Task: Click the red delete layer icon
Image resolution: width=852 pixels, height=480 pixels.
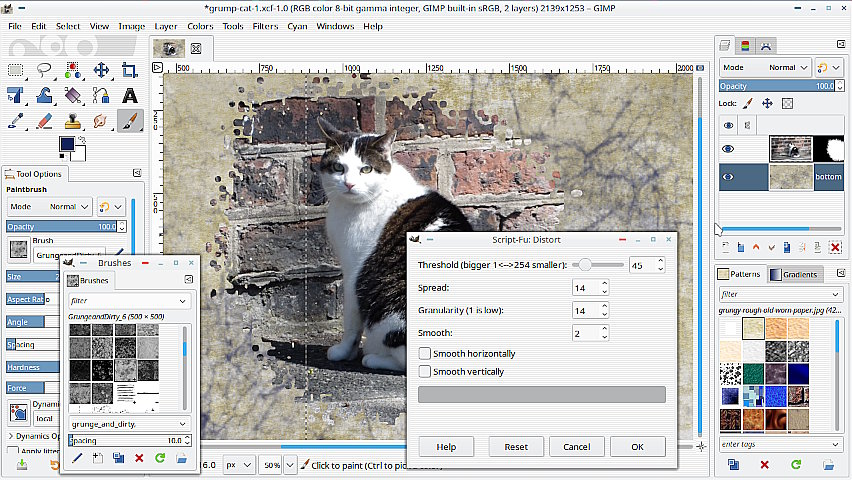Action: (x=835, y=247)
